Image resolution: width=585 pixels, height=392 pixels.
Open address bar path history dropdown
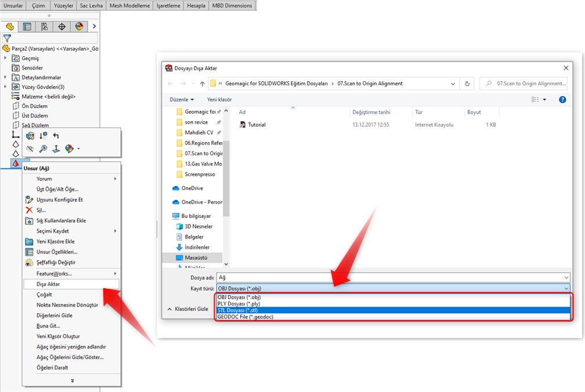coord(453,84)
